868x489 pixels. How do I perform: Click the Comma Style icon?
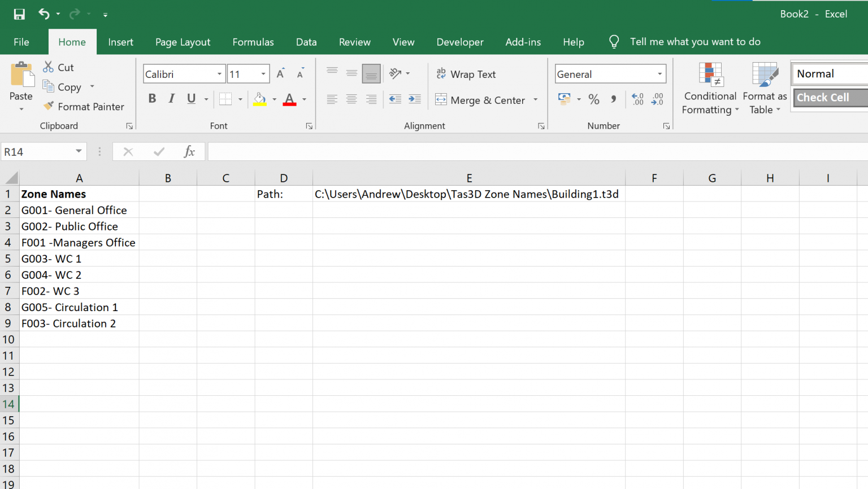[613, 99]
